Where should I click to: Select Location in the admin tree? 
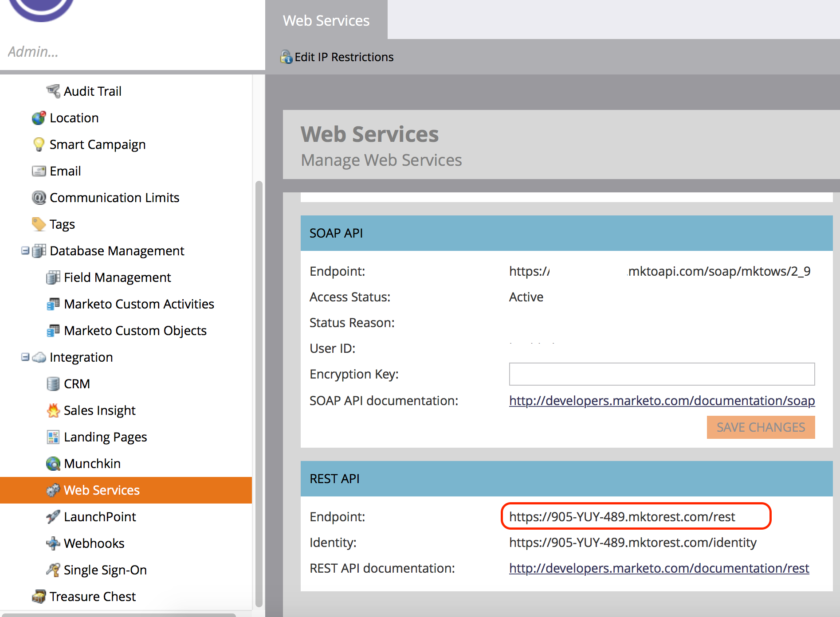coord(74,118)
